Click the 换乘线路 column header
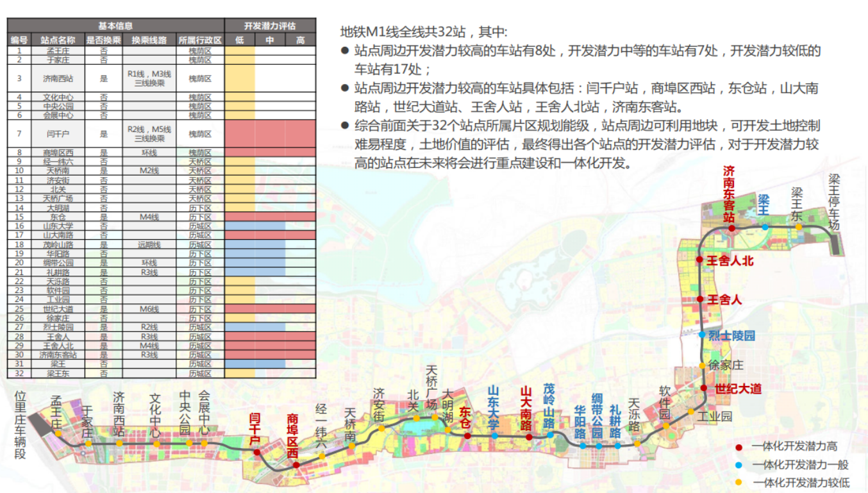 [149, 40]
